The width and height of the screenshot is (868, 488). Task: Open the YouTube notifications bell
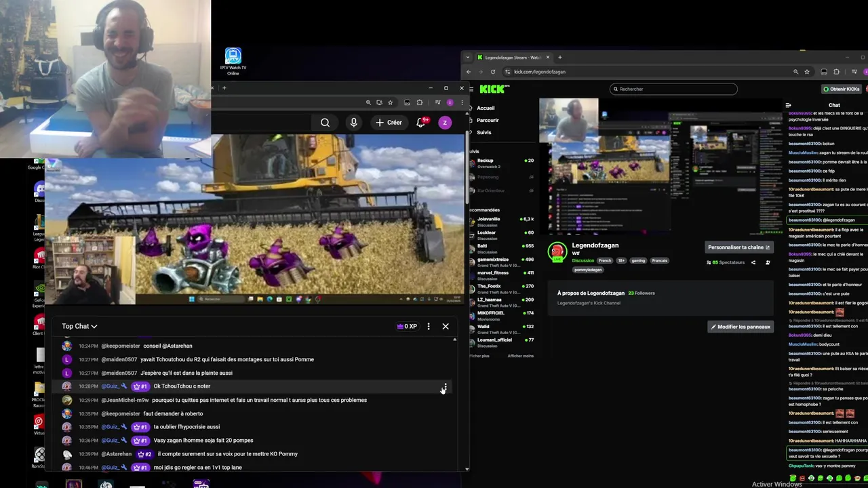point(421,123)
